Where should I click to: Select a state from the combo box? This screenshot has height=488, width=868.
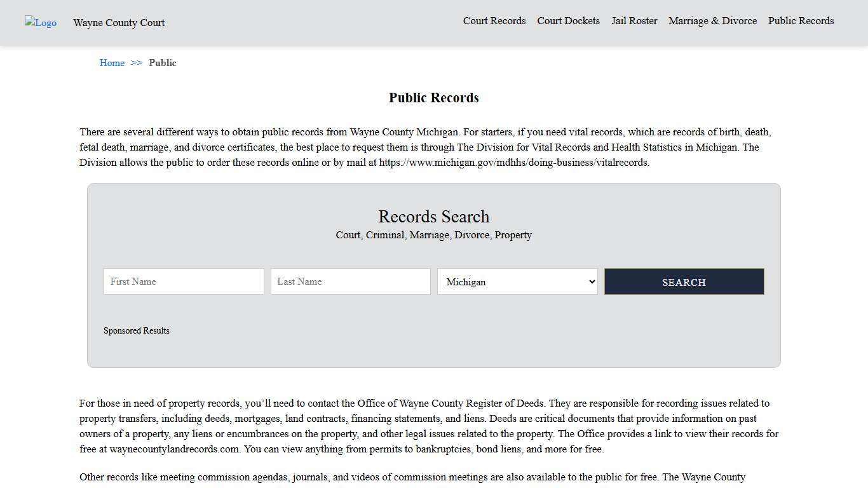point(517,281)
